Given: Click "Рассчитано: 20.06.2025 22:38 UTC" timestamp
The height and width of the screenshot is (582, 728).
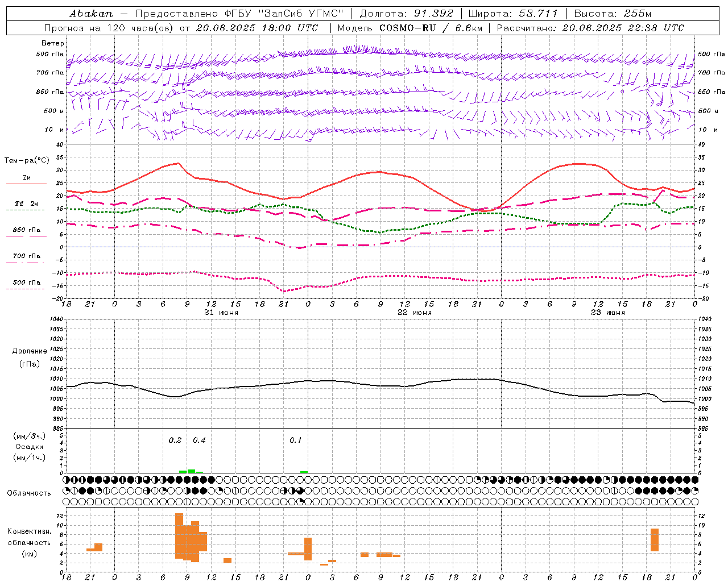Looking at the screenshot, I should click(x=590, y=28).
